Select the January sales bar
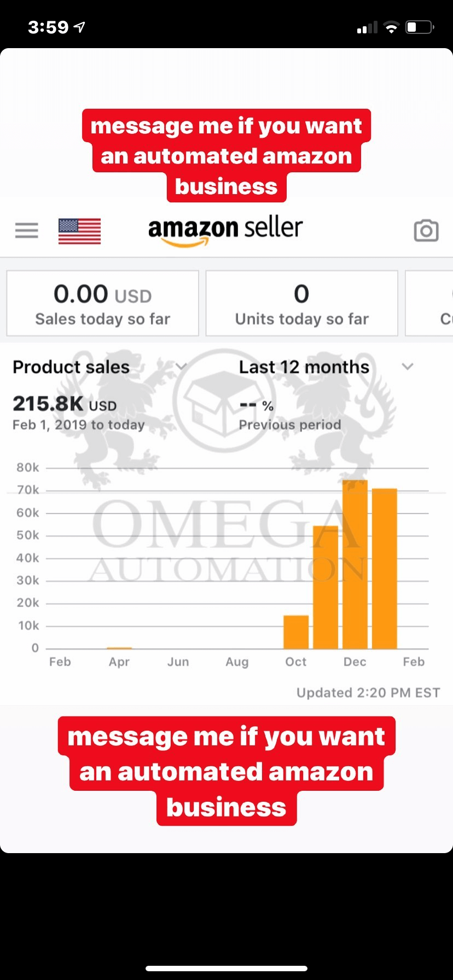 tap(385, 569)
